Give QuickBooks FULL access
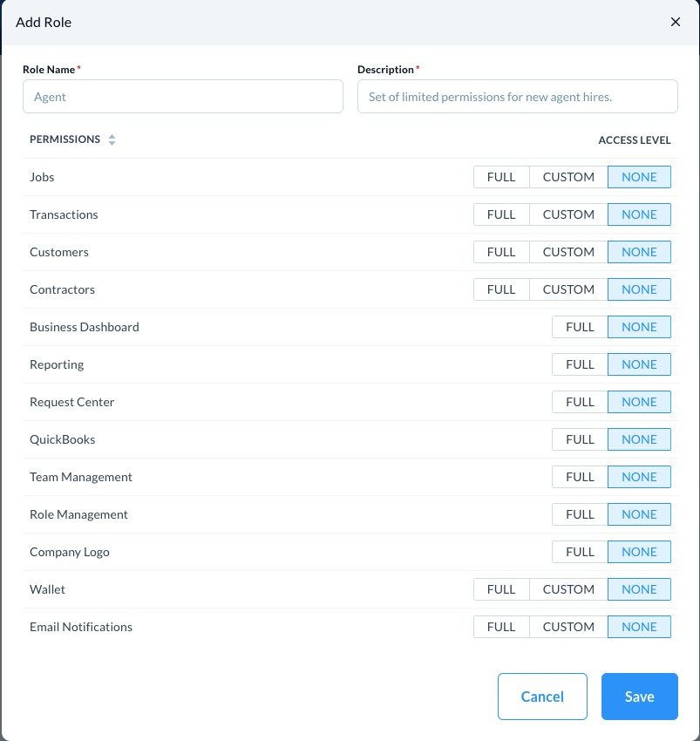700x741 pixels. click(x=580, y=439)
